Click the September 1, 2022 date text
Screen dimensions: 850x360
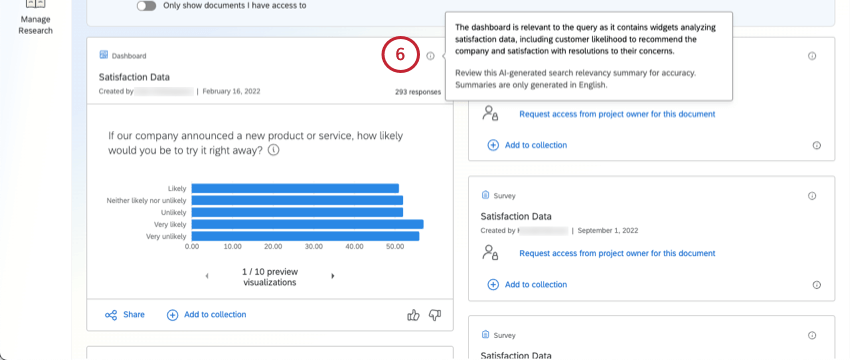coord(608,230)
